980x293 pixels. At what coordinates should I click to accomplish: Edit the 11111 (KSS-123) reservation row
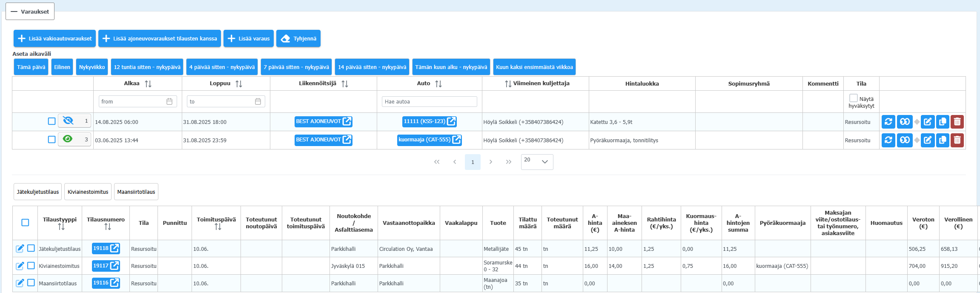tap(928, 122)
